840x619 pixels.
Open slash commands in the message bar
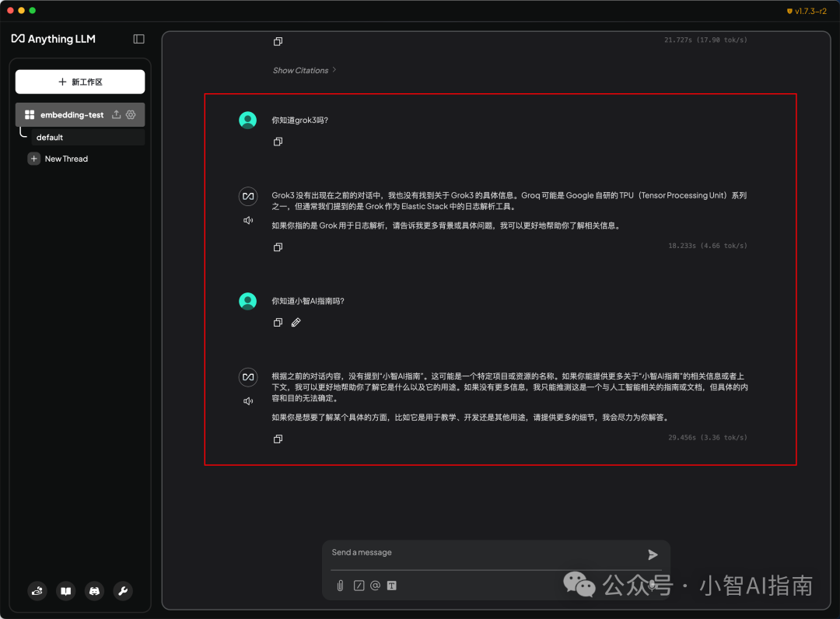point(358,586)
